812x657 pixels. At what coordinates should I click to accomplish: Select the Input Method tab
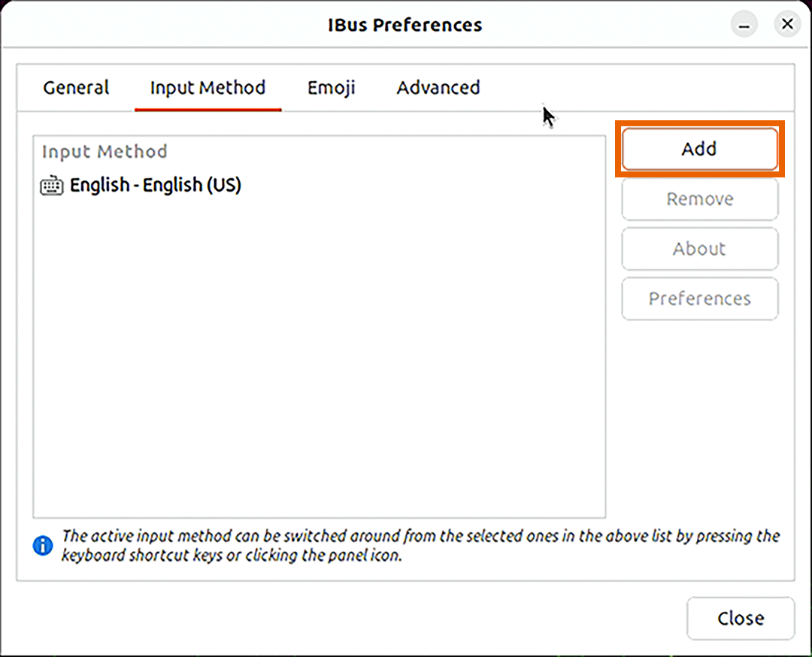pyautogui.click(x=208, y=88)
